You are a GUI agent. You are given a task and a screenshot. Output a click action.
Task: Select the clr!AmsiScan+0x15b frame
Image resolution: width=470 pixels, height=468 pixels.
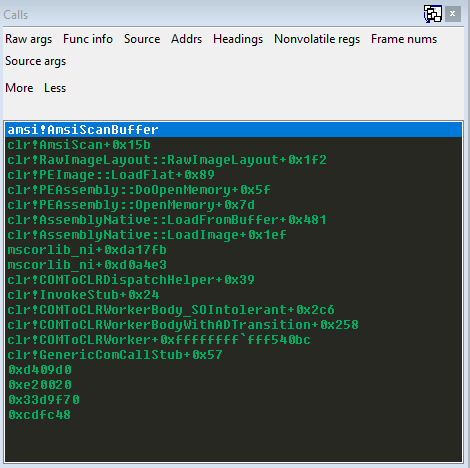234,145
